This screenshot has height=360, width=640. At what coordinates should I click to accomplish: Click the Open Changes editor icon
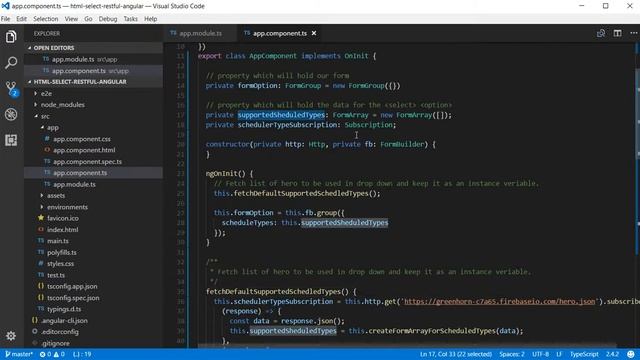[x=600, y=33]
